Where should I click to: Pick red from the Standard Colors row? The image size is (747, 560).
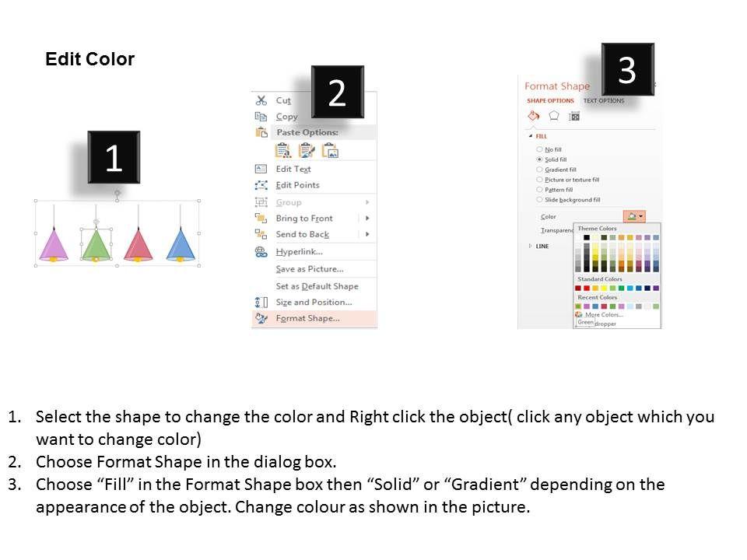click(x=587, y=289)
